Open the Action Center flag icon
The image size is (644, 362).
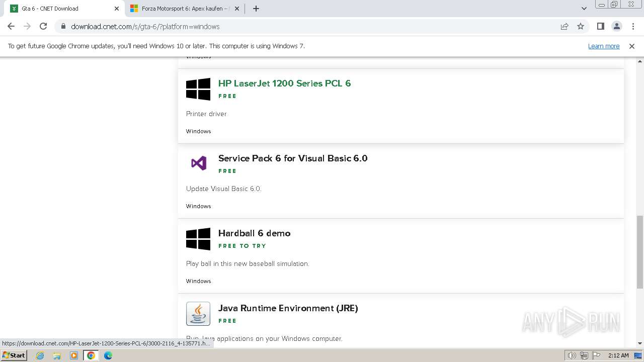pos(596,355)
